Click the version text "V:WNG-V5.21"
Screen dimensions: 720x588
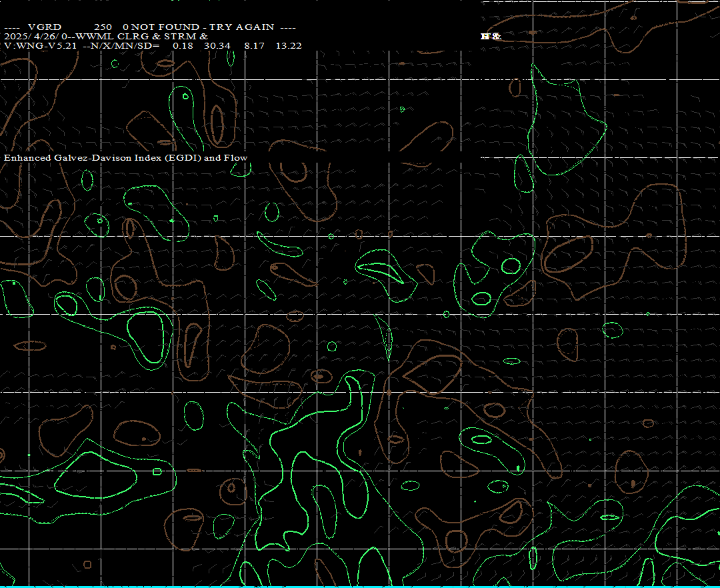pyautogui.click(x=41, y=46)
